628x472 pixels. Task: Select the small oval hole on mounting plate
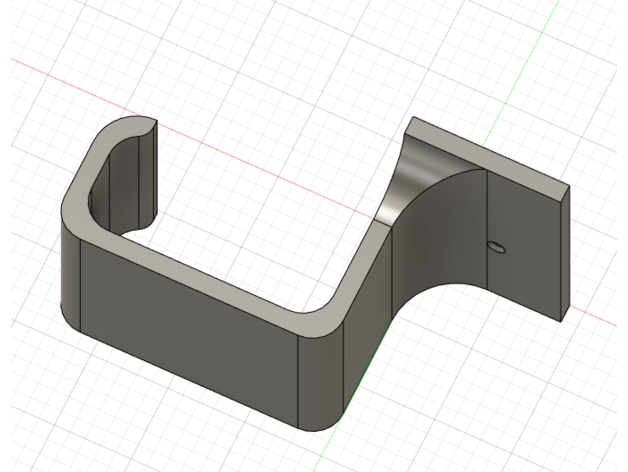pyautogui.click(x=497, y=245)
